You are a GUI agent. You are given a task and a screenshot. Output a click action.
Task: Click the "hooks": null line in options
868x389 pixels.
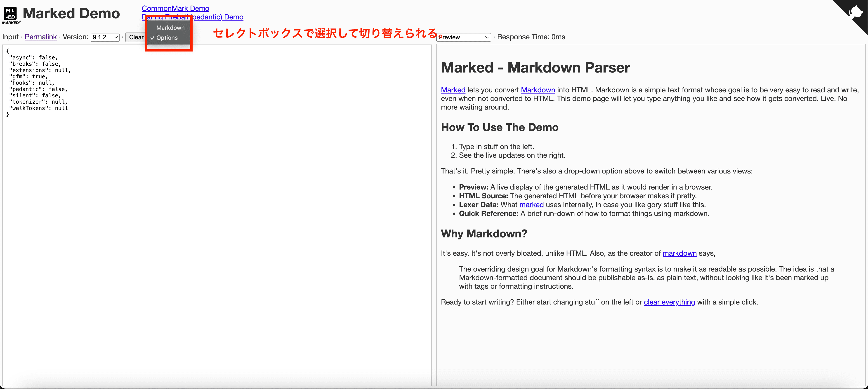coord(32,83)
